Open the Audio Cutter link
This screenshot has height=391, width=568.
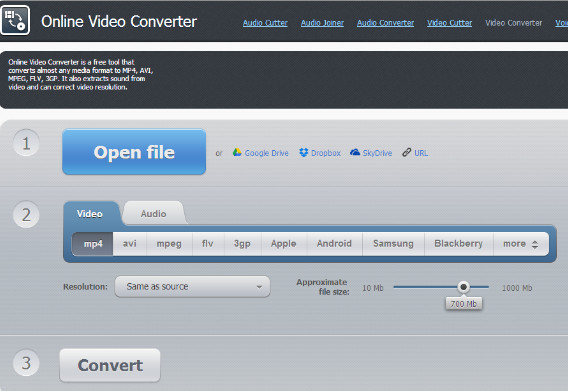[x=265, y=23]
